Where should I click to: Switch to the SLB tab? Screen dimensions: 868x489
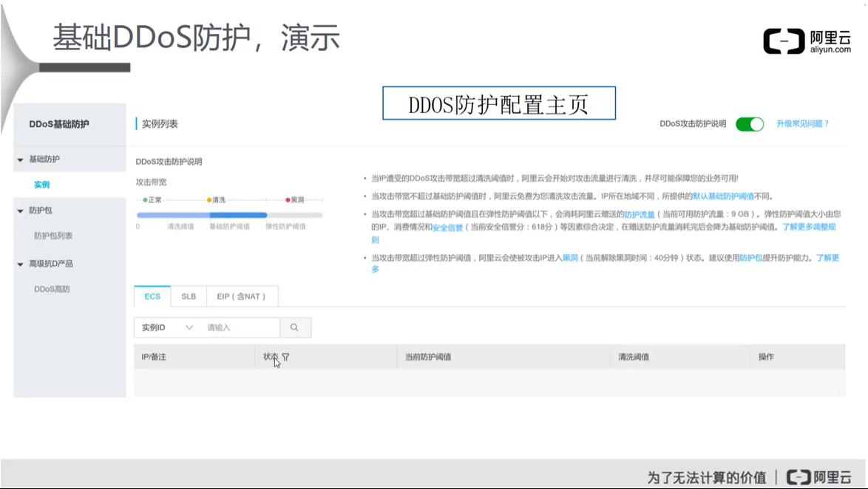coord(189,296)
